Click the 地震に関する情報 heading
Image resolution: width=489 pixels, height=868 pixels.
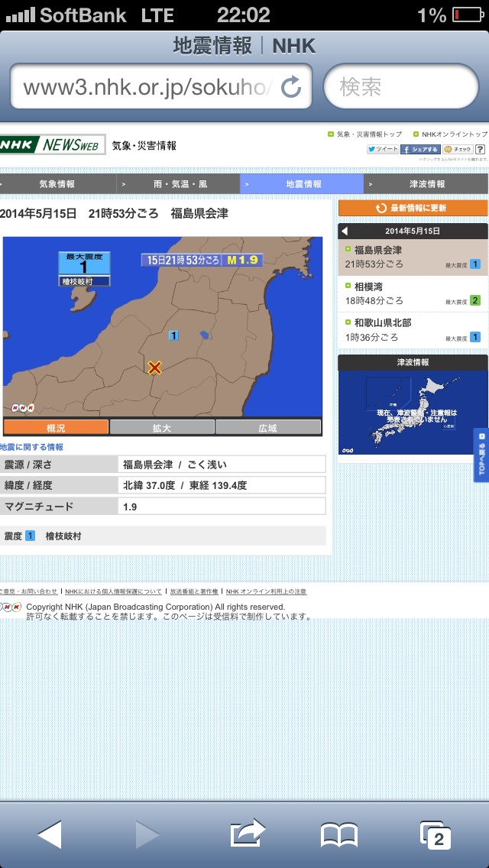coord(31,447)
